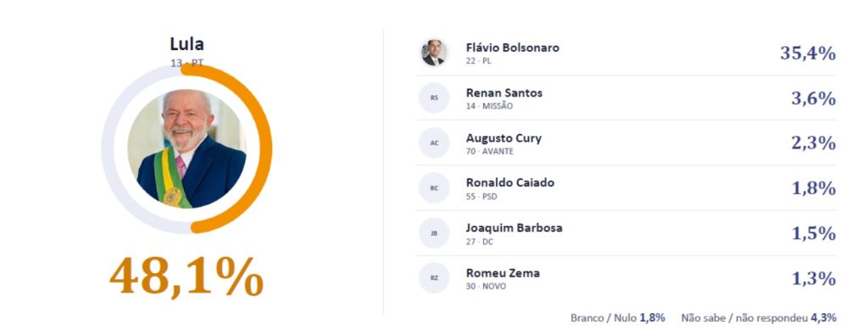The height and width of the screenshot is (336, 868).
Task: Click the Lula name heading
Action: point(186,44)
